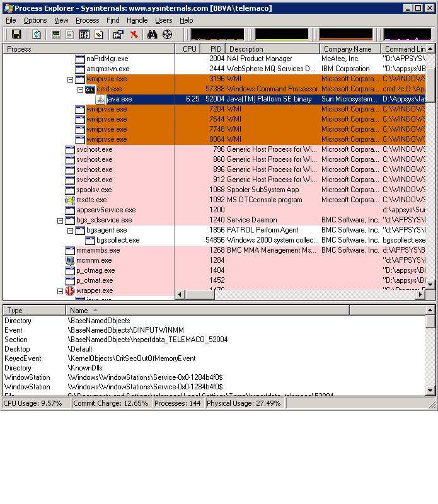The image size is (438, 504).
Task: Open the process Properties toolbar icon
Action: click(x=118, y=35)
